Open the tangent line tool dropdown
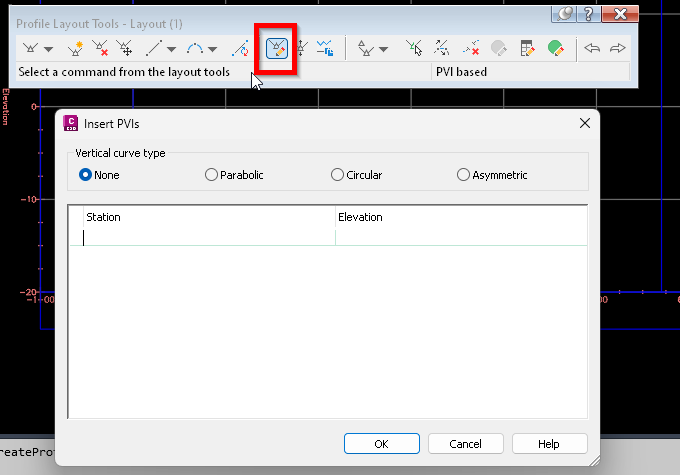The width and height of the screenshot is (680, 475). point(172,49)
